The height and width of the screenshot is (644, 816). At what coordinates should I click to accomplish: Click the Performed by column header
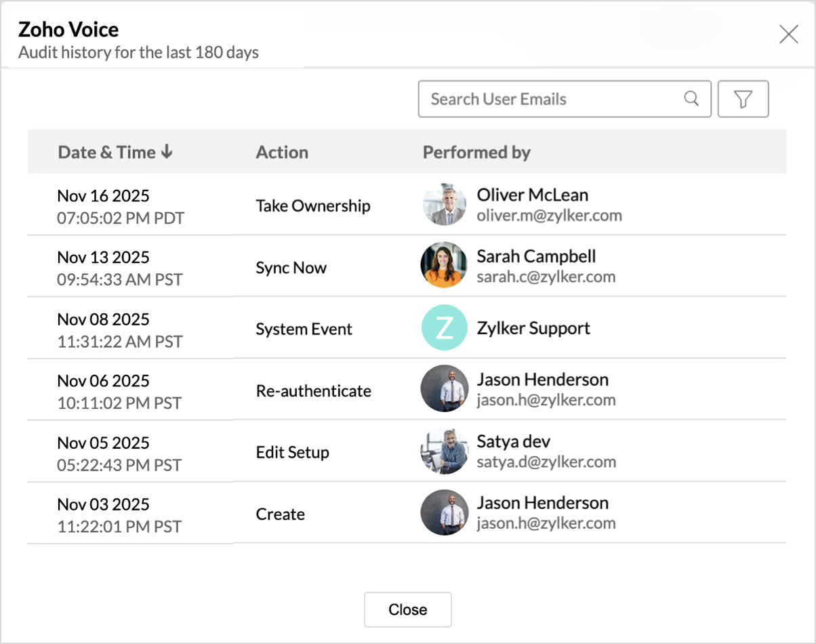pyautogui.click(x=476, y=152)
